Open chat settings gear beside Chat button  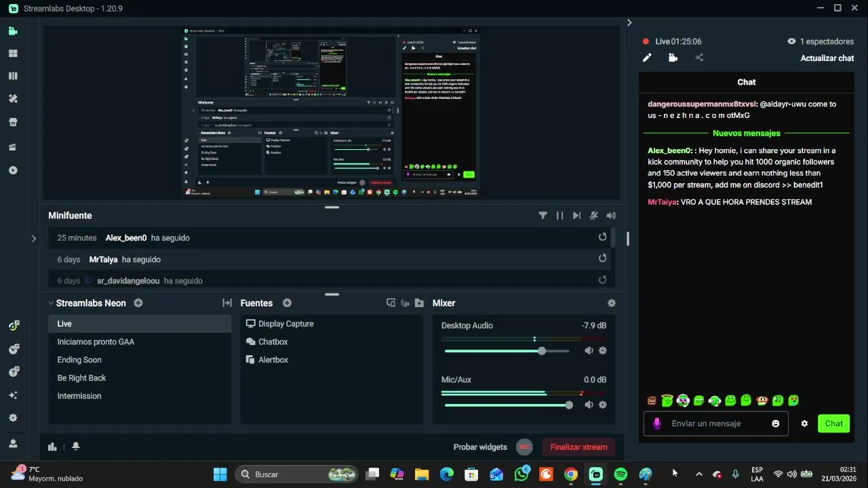[x=804, y=424]
